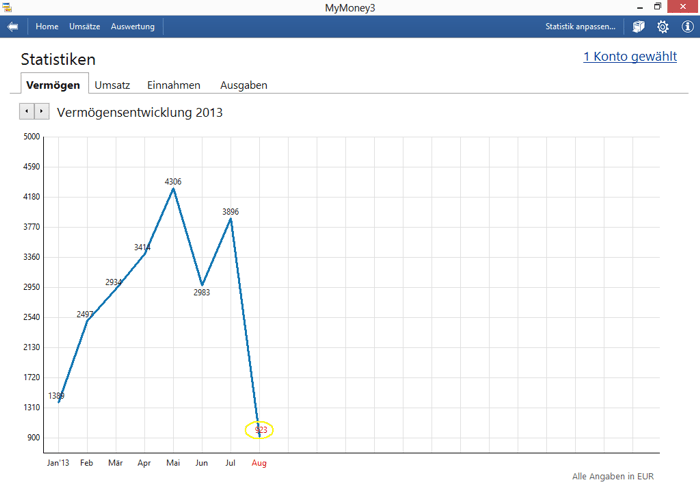Click Statistik anpassen button

click(580, 27)
